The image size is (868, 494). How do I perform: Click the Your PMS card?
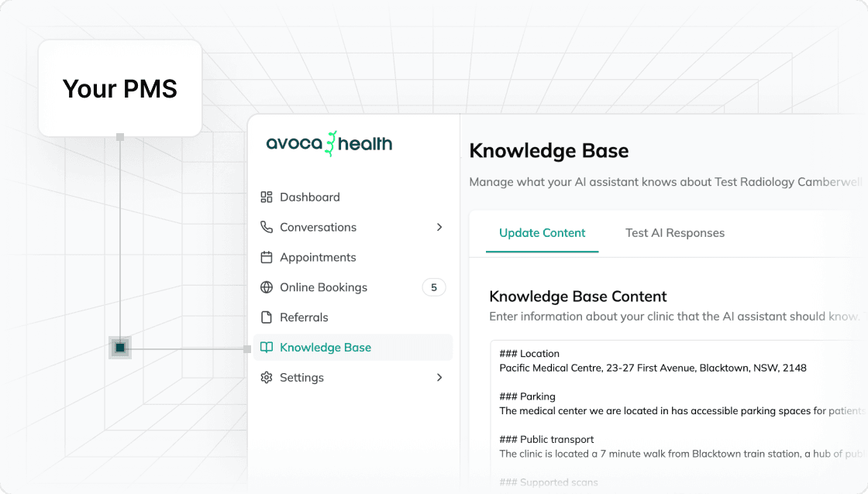click(119, 87)
